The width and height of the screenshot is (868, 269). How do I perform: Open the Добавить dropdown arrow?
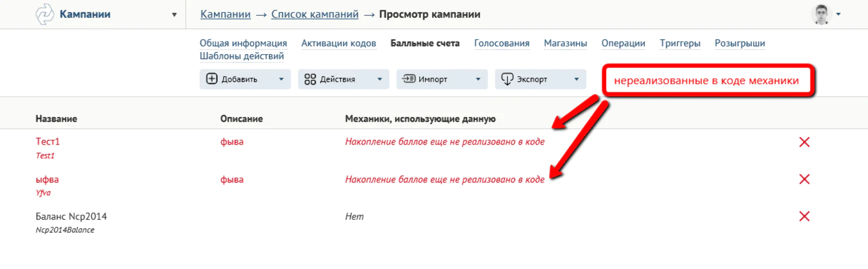[281, 79]
